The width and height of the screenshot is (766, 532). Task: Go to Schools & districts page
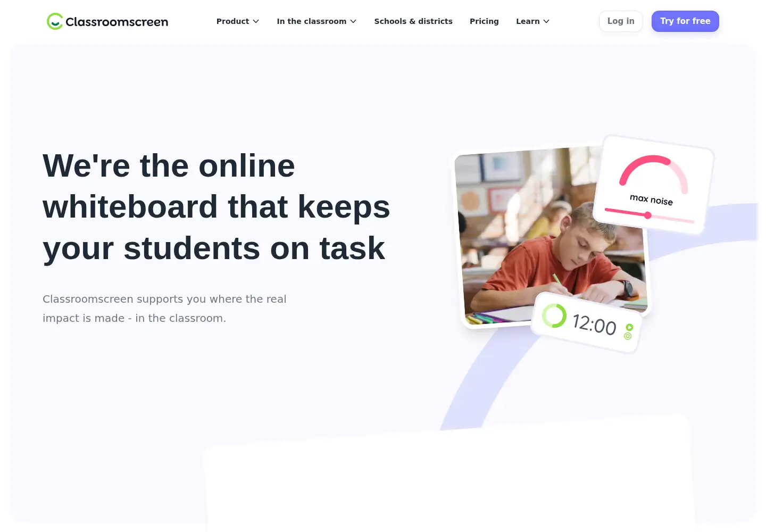click(x=413, y=21)
